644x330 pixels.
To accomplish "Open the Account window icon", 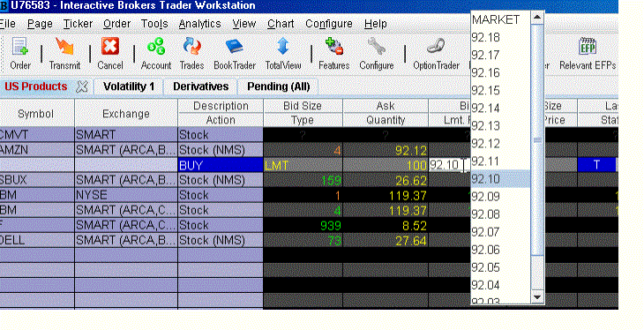I will pos(156,54).
